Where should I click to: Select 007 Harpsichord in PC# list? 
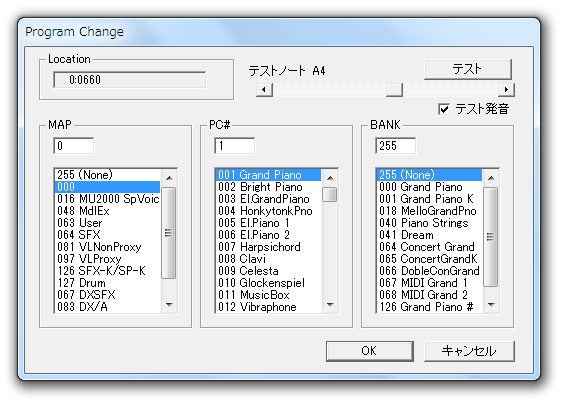(x=268, y=247)
